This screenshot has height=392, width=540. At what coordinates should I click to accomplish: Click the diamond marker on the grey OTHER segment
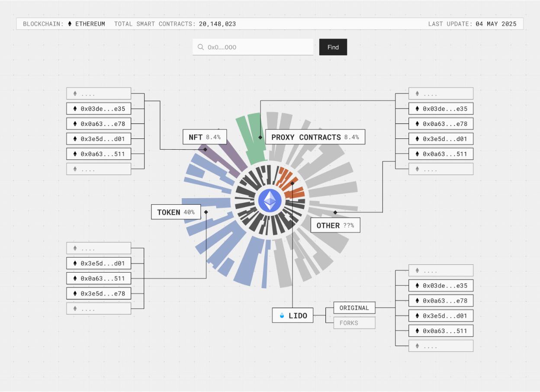pyautogui.click(x=335, y=212)
